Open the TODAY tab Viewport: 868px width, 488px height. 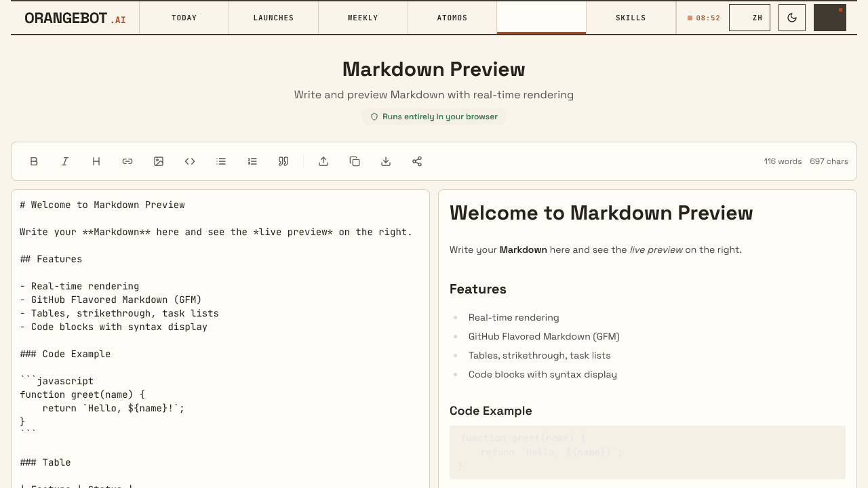coord(184,18)
